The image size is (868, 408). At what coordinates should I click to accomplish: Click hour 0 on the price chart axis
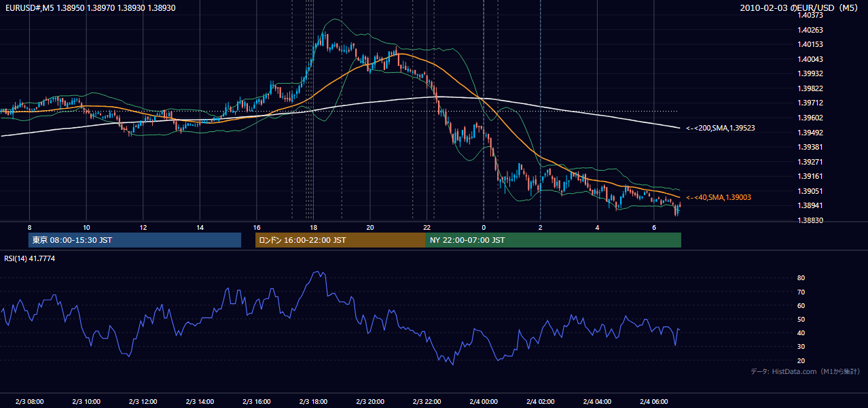pos(484,227)
